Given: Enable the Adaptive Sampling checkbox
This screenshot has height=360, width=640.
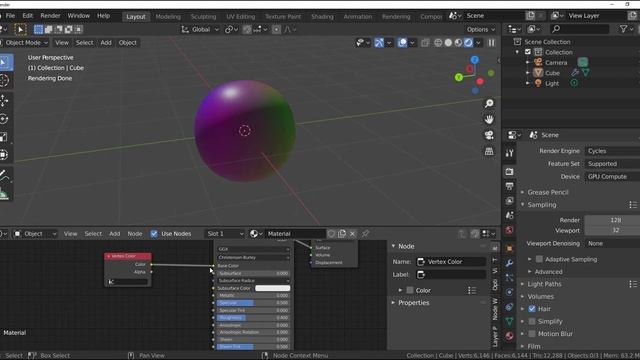Looking at the screenshot, I should tap(539, 259).
